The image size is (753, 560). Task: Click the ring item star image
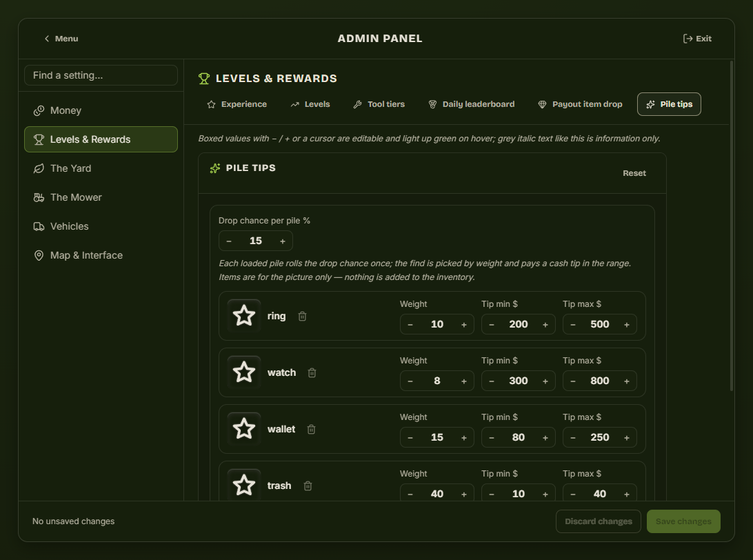click(244, 316)
